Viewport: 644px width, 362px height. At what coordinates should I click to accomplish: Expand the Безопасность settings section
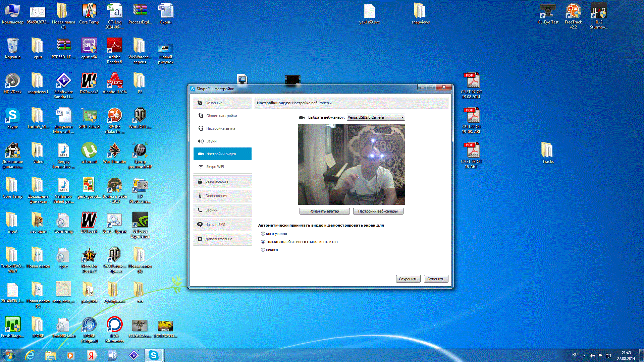(x=222, y=181)
